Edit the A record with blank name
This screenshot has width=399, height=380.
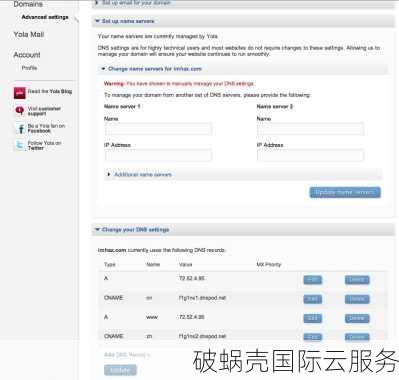[x=313, y=280]
